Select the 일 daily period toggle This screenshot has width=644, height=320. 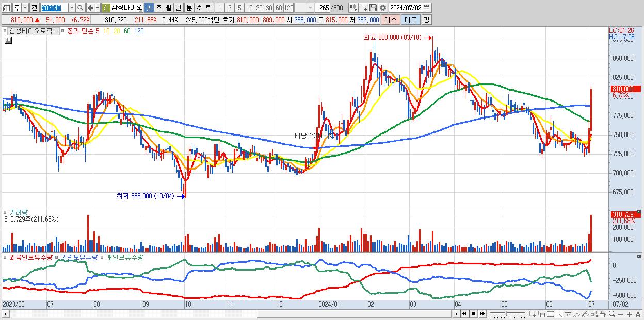(149, 8)
